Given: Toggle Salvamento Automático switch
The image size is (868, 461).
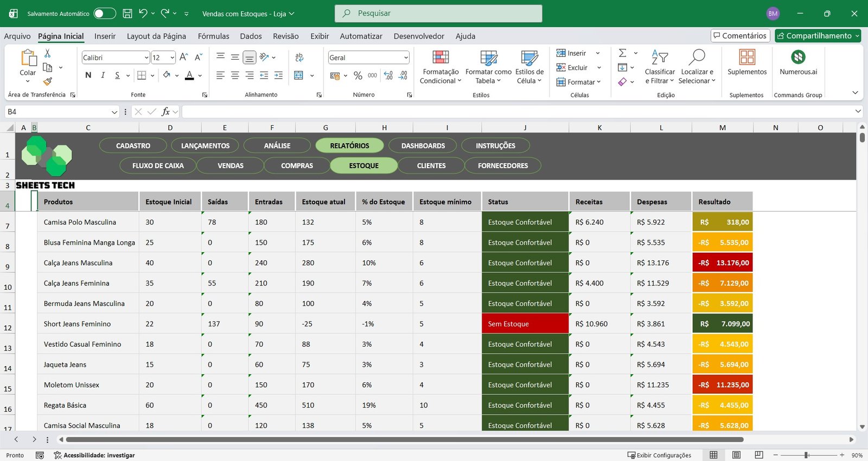Looking at the screenshot, I should pos(105,14).
